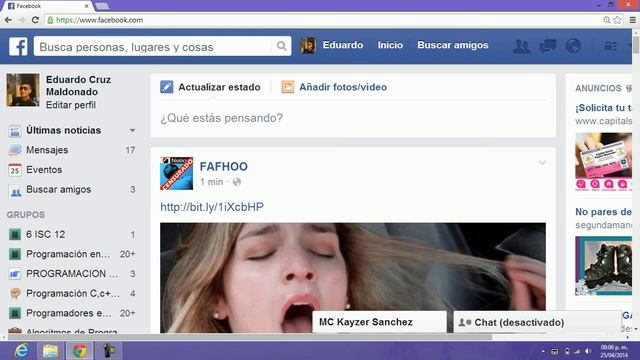This screenshot has width=640, height=360.
Task: Open the FAFHOO page name link
Action: click(224, 167)
